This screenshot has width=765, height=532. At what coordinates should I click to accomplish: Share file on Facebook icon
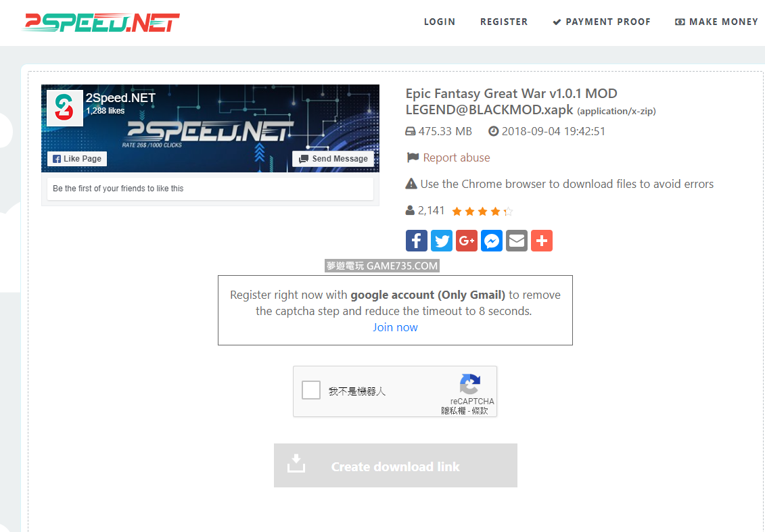[416, 241]
